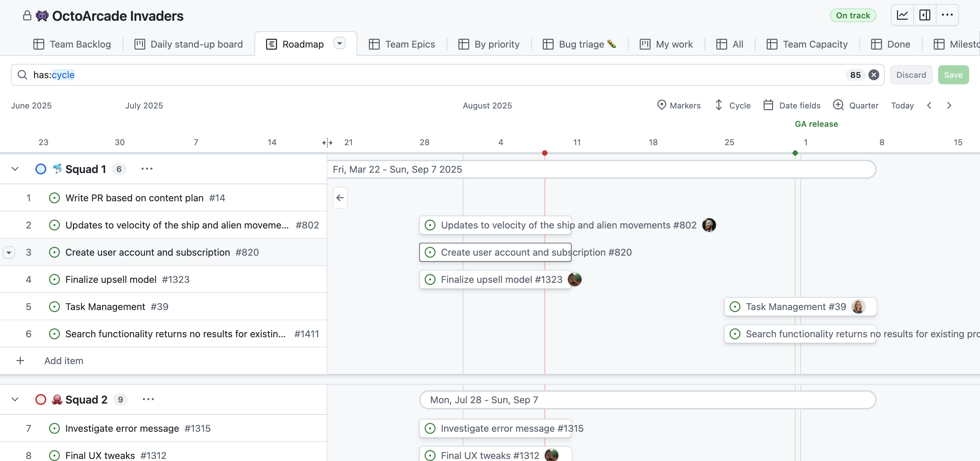The image size is (980, 461).
Task: Click the GA release marker
Action: coord(816,123)
